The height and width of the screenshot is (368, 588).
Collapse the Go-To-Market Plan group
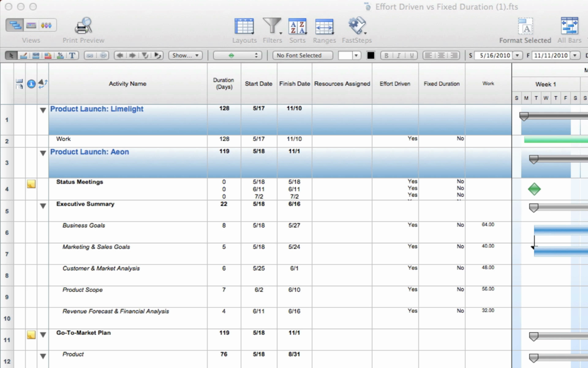point(43,335)
